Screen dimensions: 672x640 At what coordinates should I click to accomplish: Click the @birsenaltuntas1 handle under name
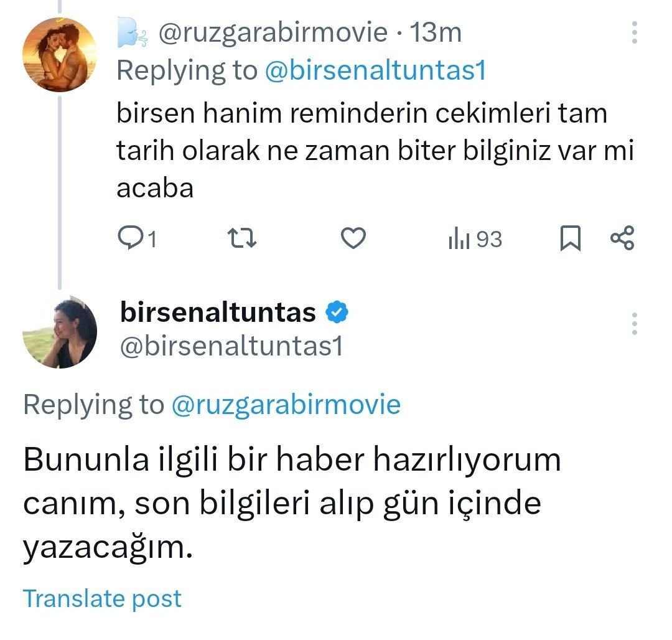tap(231, 346)
